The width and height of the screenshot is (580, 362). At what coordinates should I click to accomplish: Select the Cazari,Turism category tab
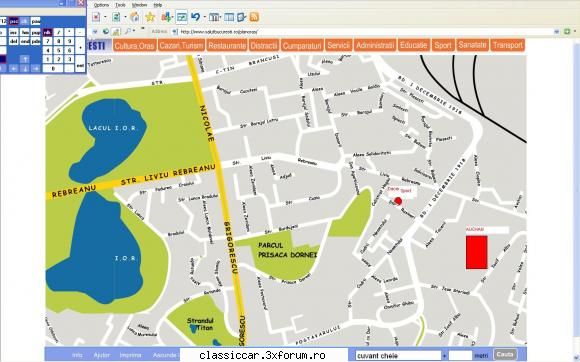point(181,45)
